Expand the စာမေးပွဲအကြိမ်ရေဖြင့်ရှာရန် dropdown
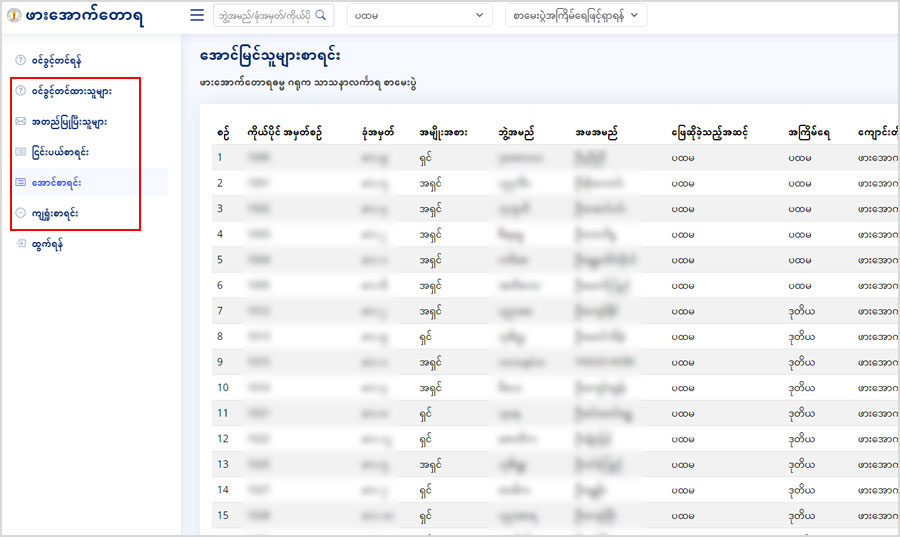900x537 pixels. pyautogui.click(x=576, y=16)
